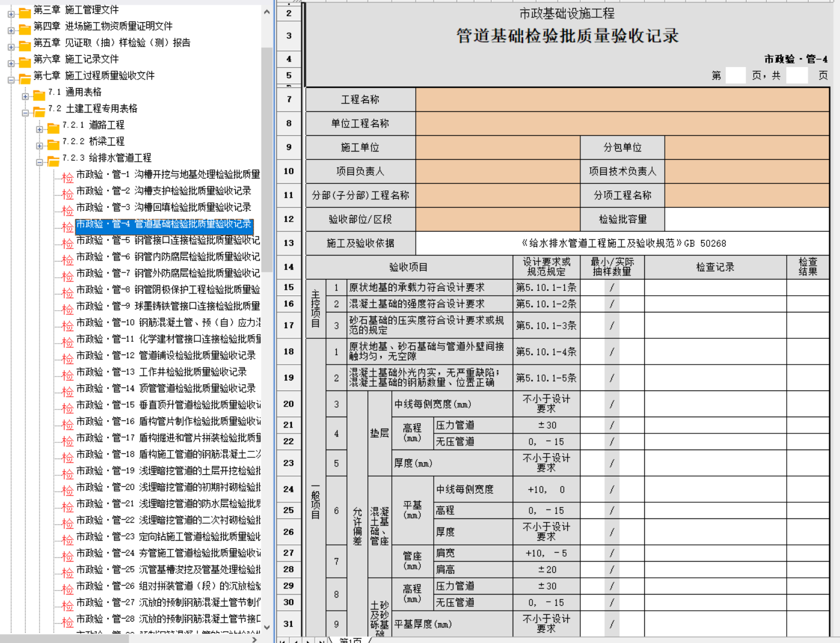Image resolution: width=840 pixels, height=643 pixels.
Task: Click folder icon for 7.1 通用表格
Action: pos(39,95)
